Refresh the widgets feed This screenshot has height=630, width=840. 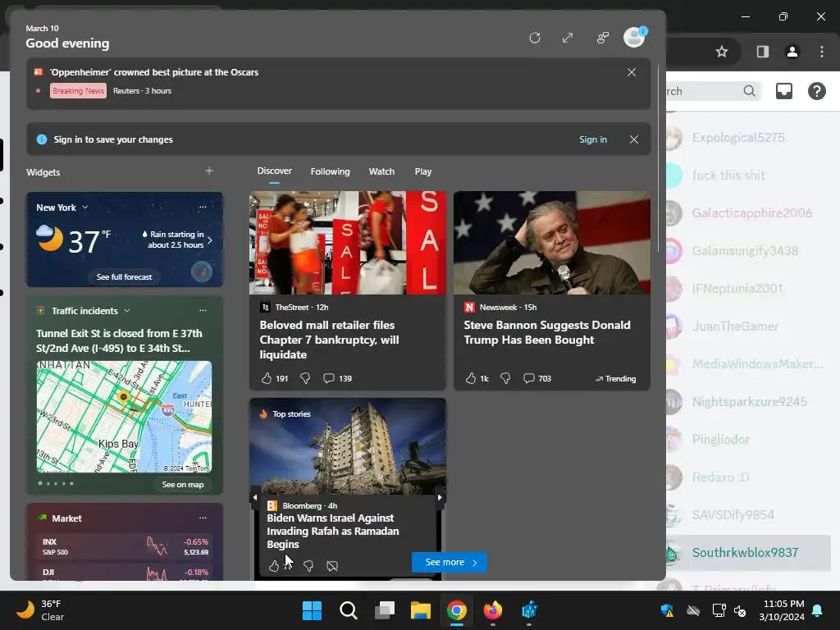(535, 38)
